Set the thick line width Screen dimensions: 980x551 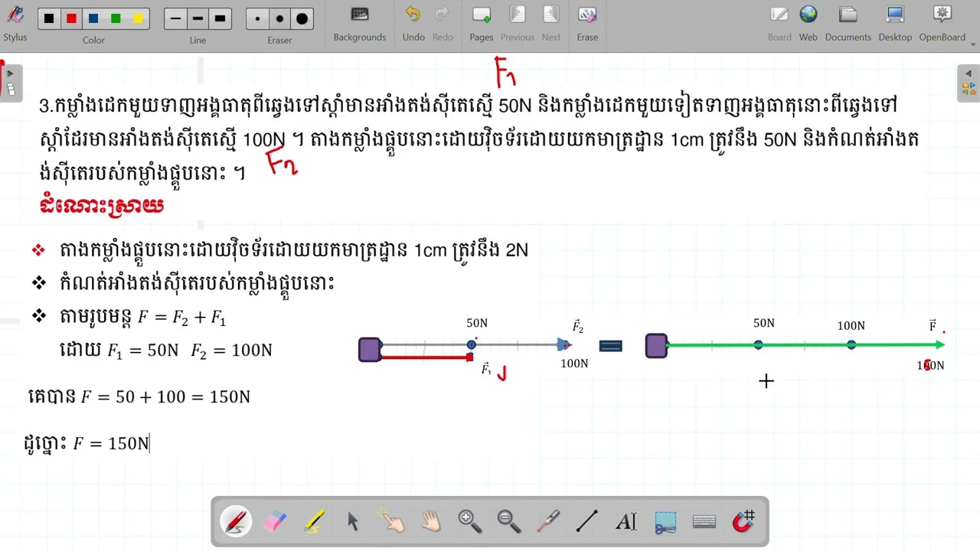tap(220, 18)
